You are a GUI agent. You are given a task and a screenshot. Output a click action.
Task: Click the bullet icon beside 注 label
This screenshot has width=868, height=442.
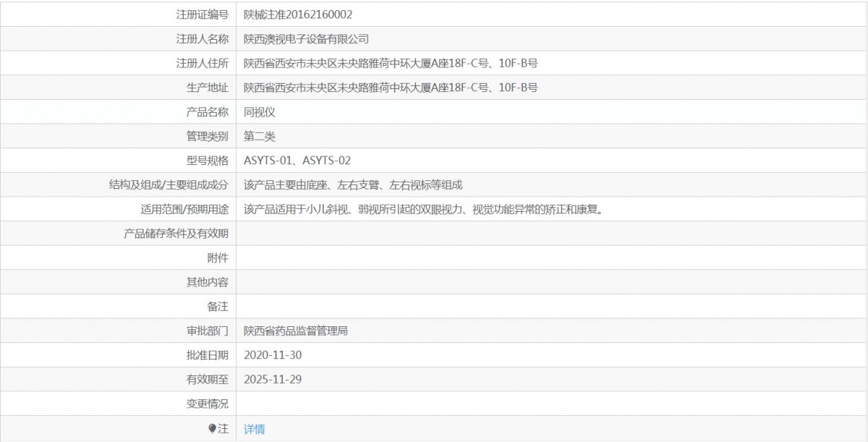click(212, 429)
